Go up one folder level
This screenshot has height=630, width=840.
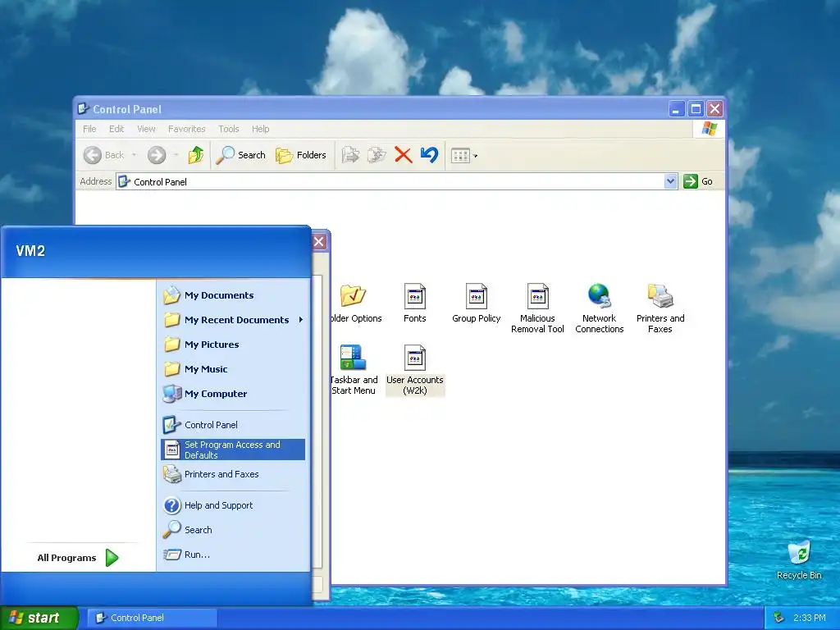196,155
